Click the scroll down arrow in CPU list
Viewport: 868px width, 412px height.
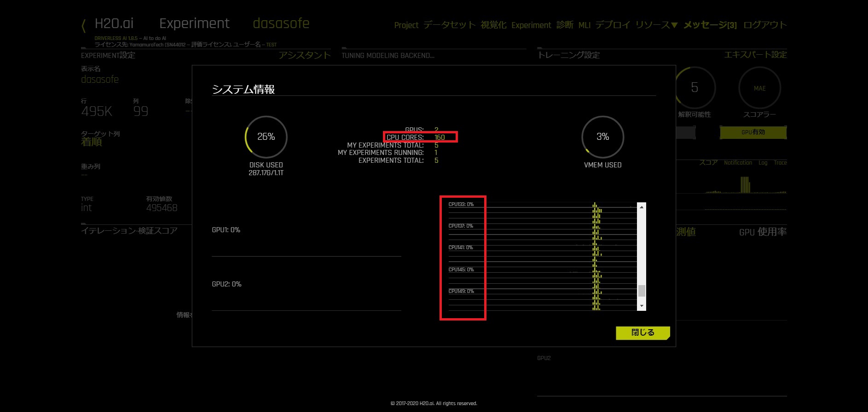click(x=642, y=306)
